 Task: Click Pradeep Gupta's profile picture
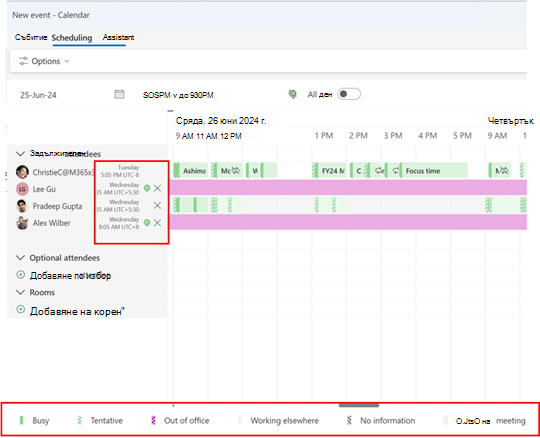(x=22, y=206)
